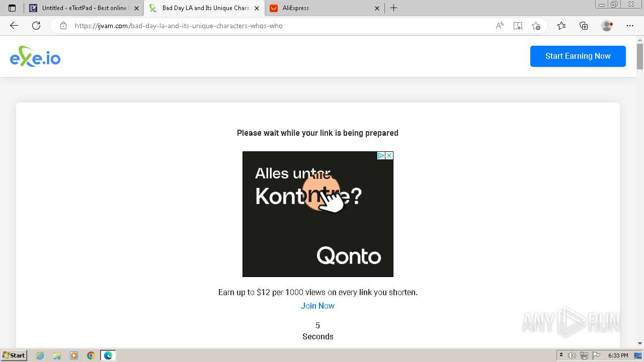644x362 pixels.
Task: Open the AdChoices info icon
Action: click(x=381, y=156)
